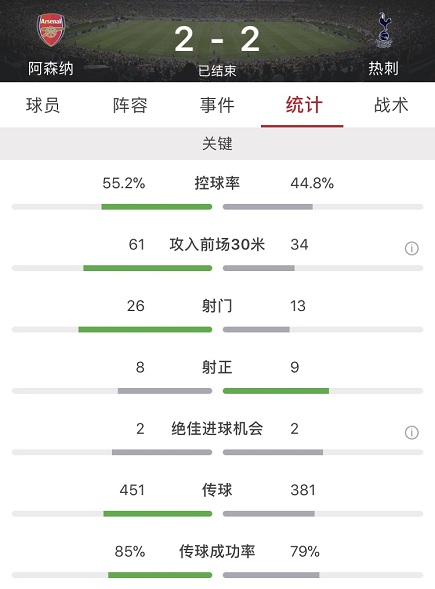Tap Arsenal's green 传球 bar
This screenshot has width=435, height=589.
[158, 514]
